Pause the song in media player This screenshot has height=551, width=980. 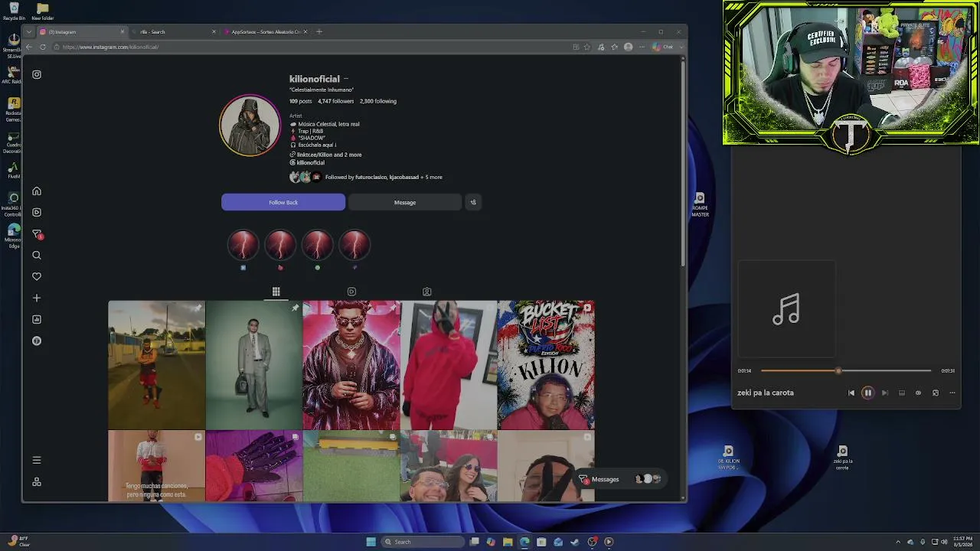click(867, 393)
